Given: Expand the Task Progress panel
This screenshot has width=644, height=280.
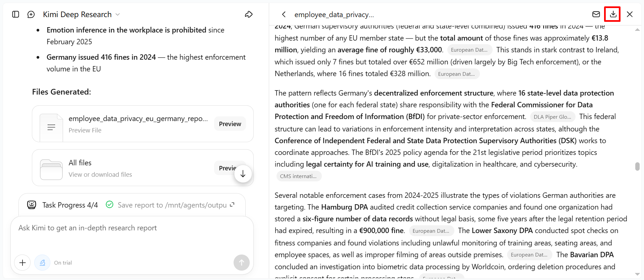Looking at the screenshot, I should [232, 205].
